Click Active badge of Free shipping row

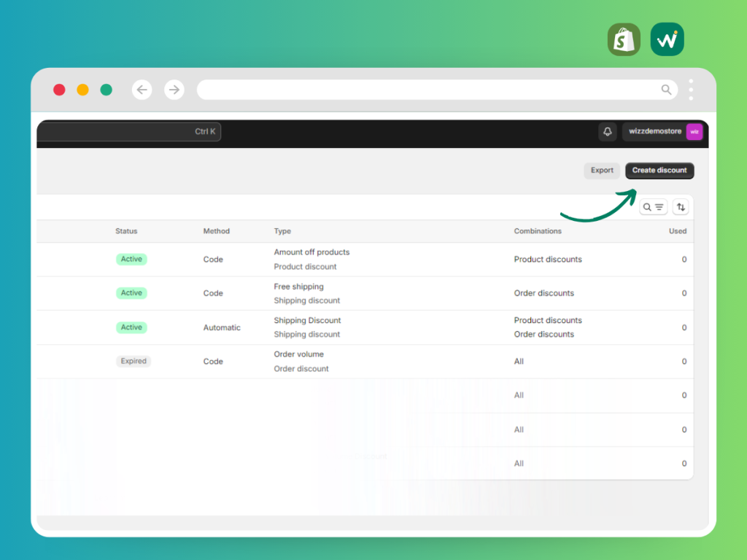pos(131,293)
